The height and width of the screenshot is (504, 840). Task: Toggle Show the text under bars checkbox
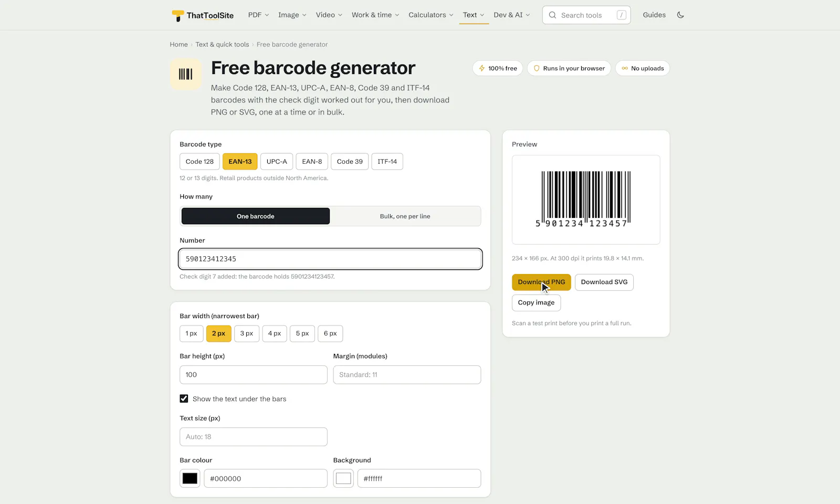(184, 398)
